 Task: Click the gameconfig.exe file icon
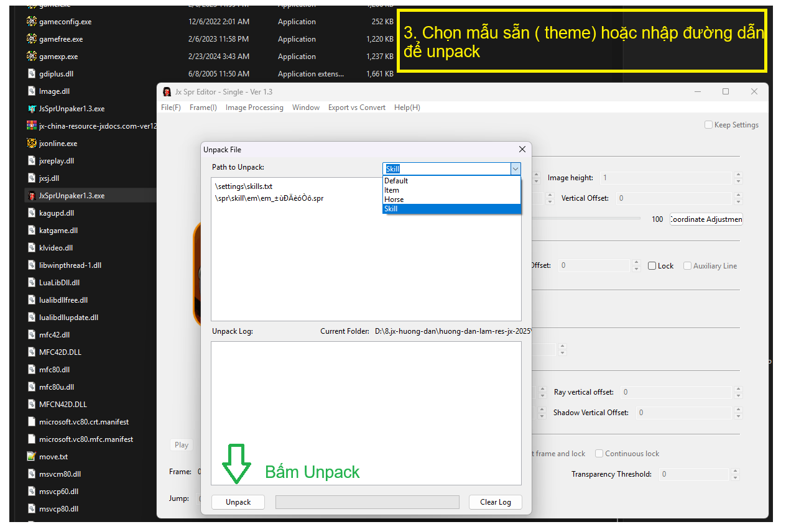click(32, 22)
